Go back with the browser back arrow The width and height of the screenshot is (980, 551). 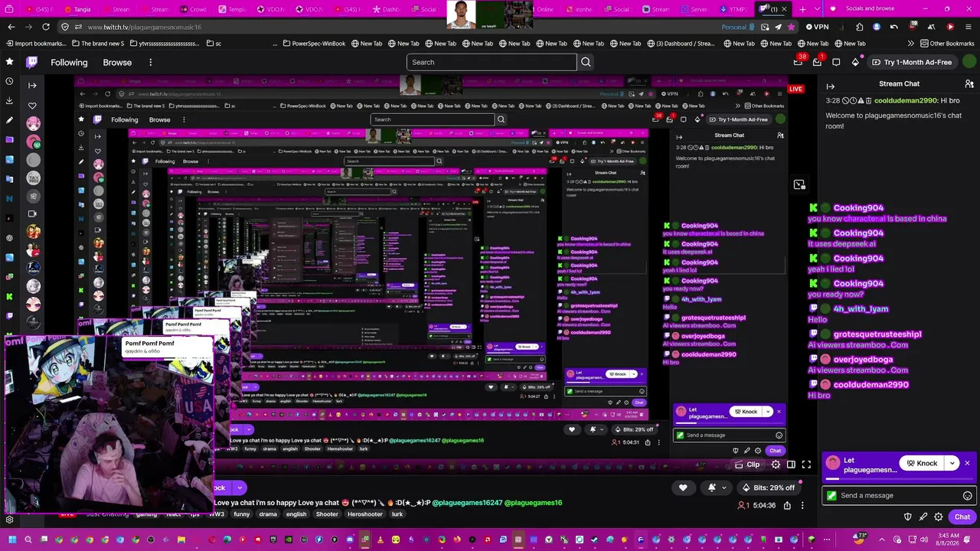click(x=11, y=27)
